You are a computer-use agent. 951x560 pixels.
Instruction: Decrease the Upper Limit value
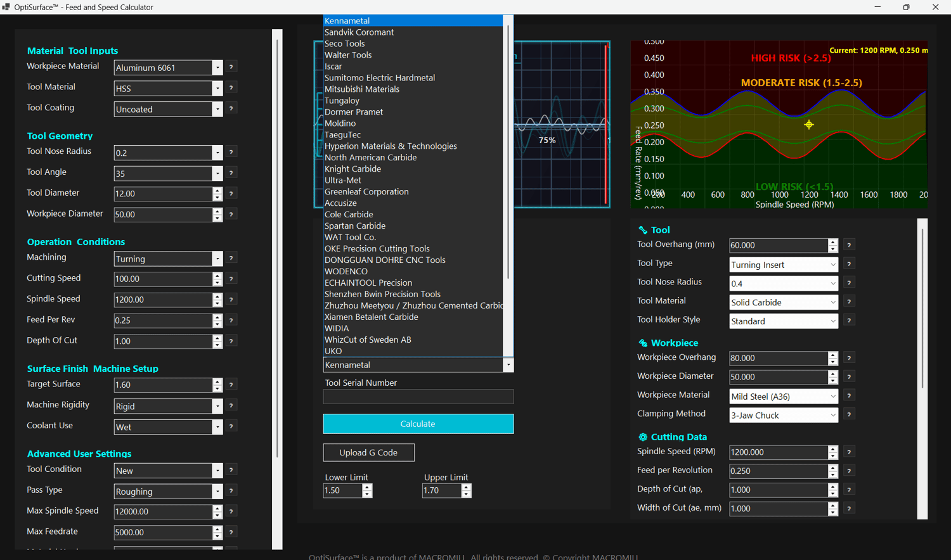pos(467,494)
